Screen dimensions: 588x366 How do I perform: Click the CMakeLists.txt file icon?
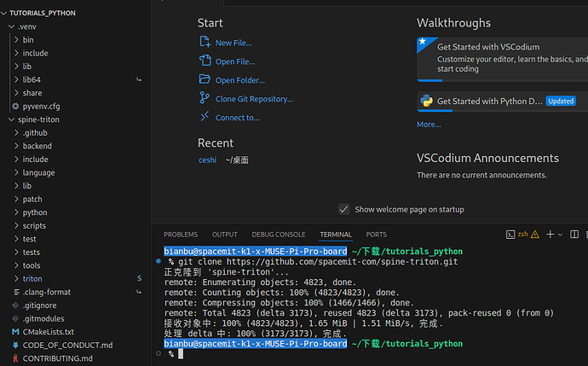point(15,332)
